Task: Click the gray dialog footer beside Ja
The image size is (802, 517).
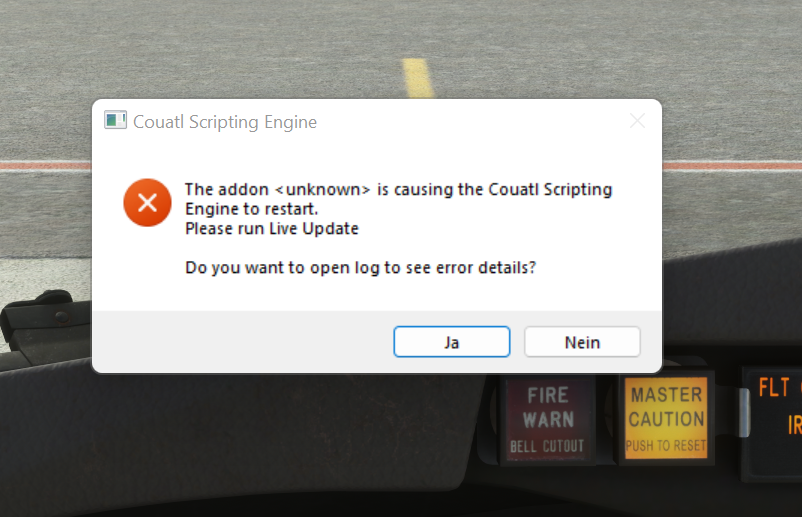Action: click(242, 342)
